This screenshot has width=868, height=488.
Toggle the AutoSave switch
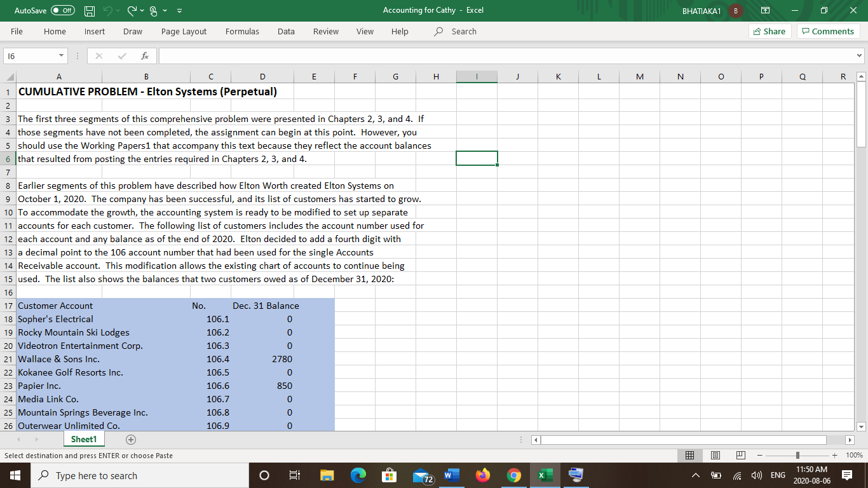click(62, 11)
